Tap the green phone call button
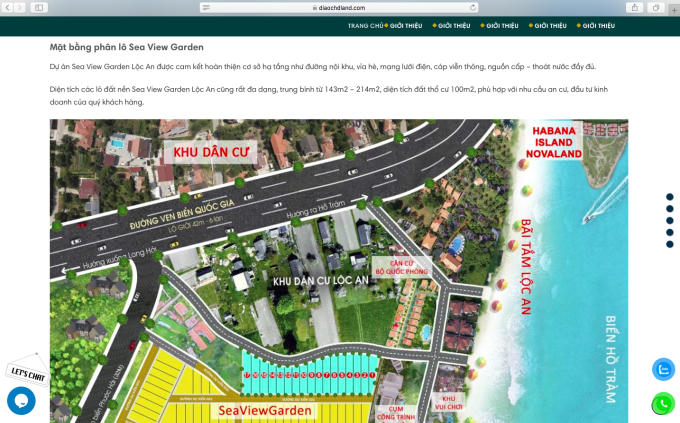This screenshot has height=423, width=680. click(x=663, y=404)
